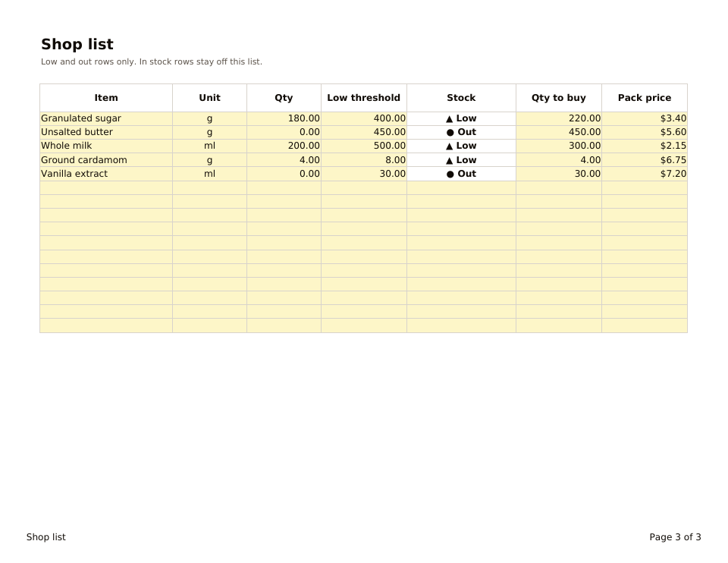Viewport: 728px width, 563px height.
Task: Select Whole milk's qty to buy 300.00
Action: [x=559, y=146]
